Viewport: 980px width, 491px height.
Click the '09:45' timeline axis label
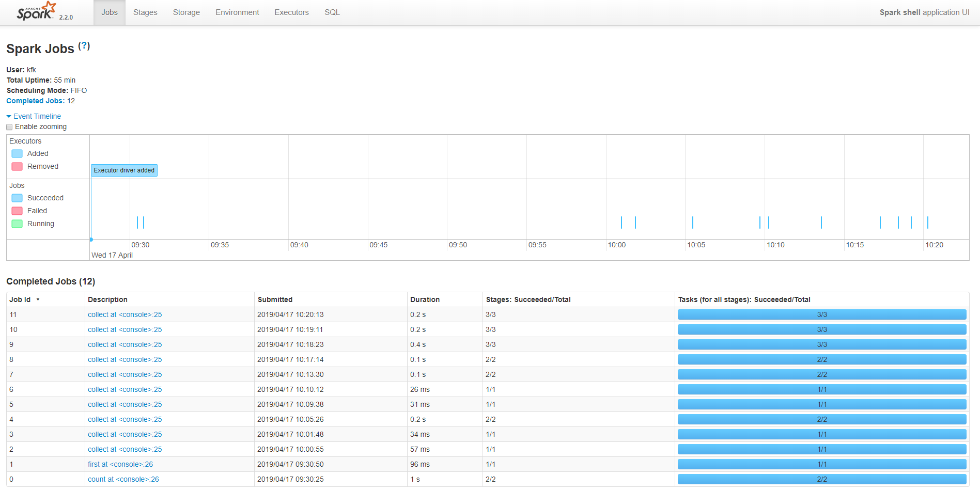pyautogui.click(x=379, y=245)
